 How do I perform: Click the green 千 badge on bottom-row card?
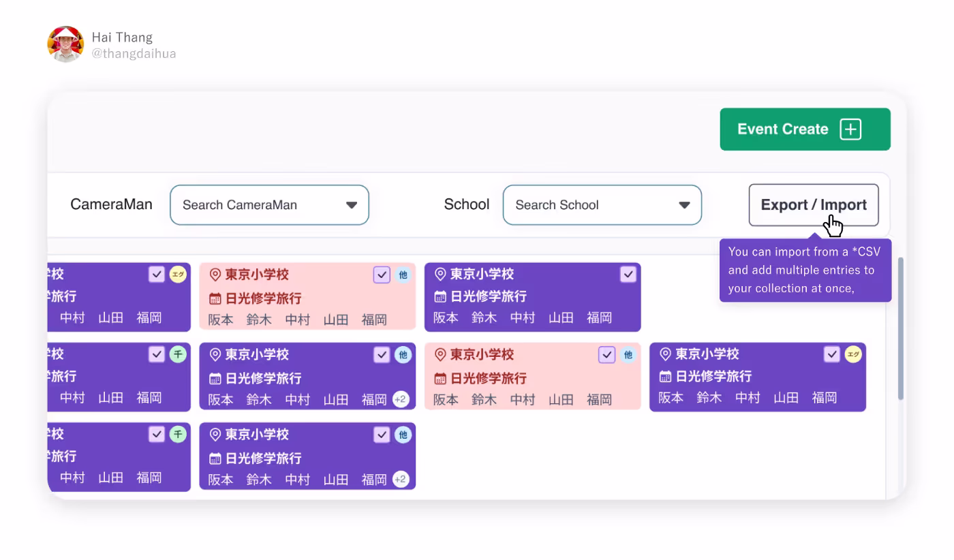tap(178, 434)
